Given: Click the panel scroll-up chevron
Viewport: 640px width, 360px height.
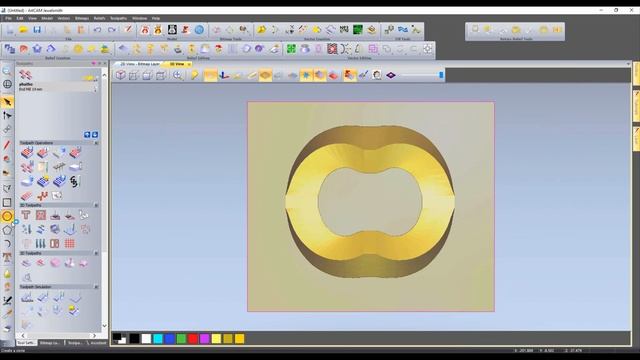Looking at the screenshot, I should [104, 75].
